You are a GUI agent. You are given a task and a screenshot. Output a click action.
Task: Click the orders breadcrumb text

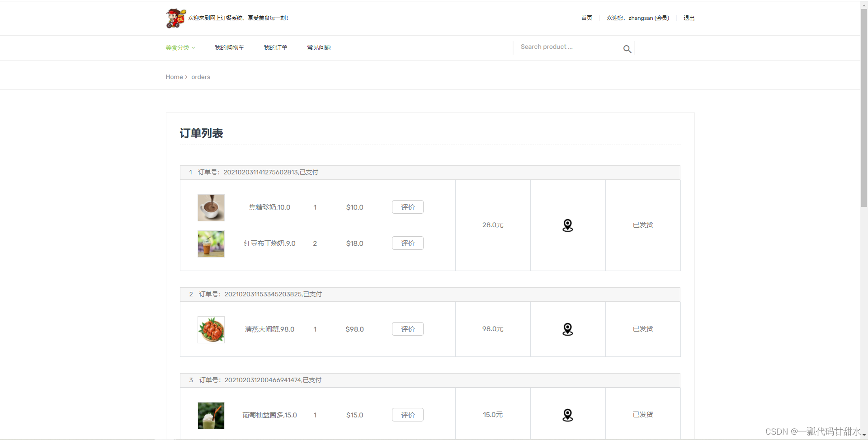pos(201,77)
